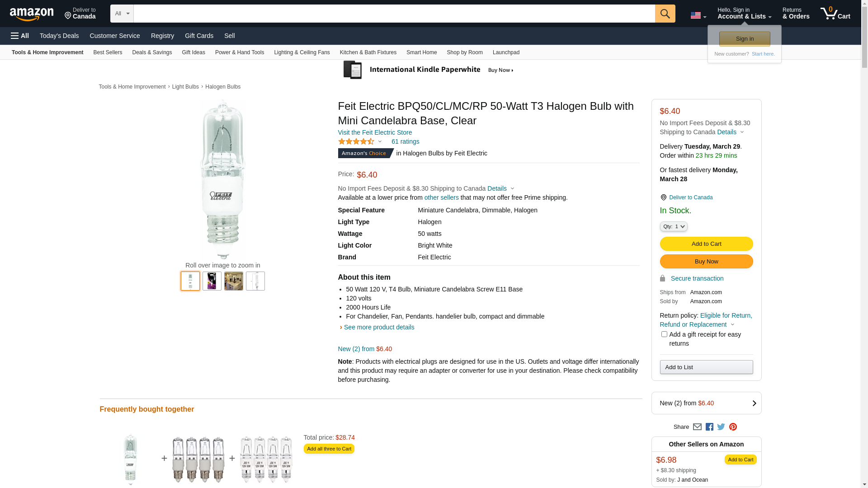Click the Add to Cart button

[x=706, y=244]
